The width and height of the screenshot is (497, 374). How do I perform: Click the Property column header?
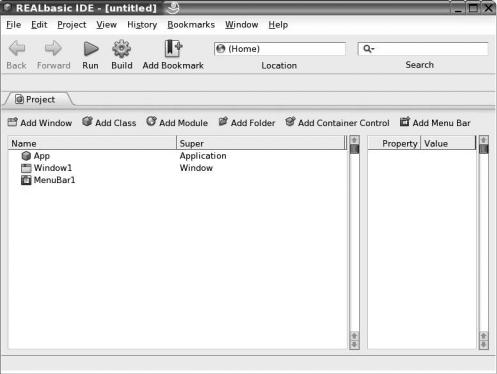click(x=394, y=143)
